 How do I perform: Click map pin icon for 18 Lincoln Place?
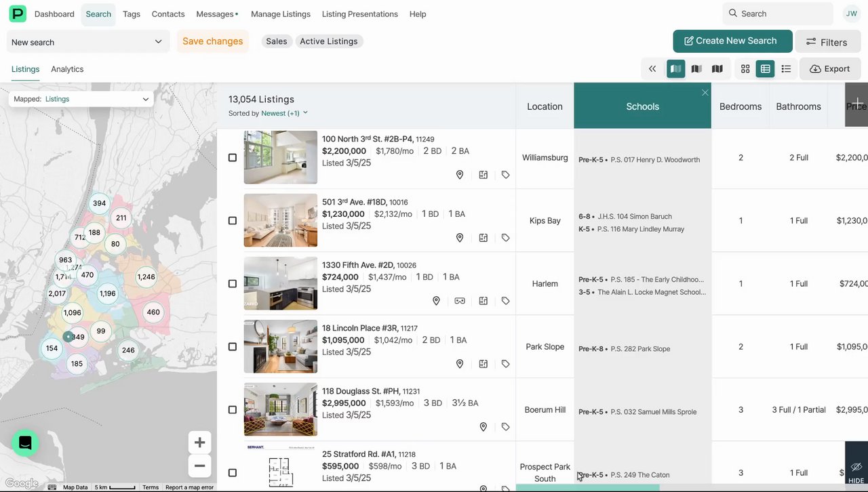tap(460, 364)
